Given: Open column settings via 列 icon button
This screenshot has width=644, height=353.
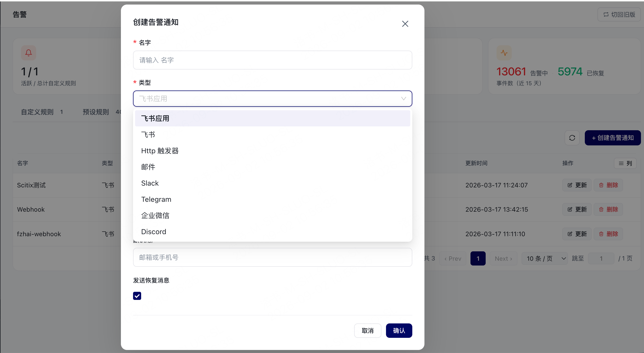Looking at the screenshot, I should 625,163.
